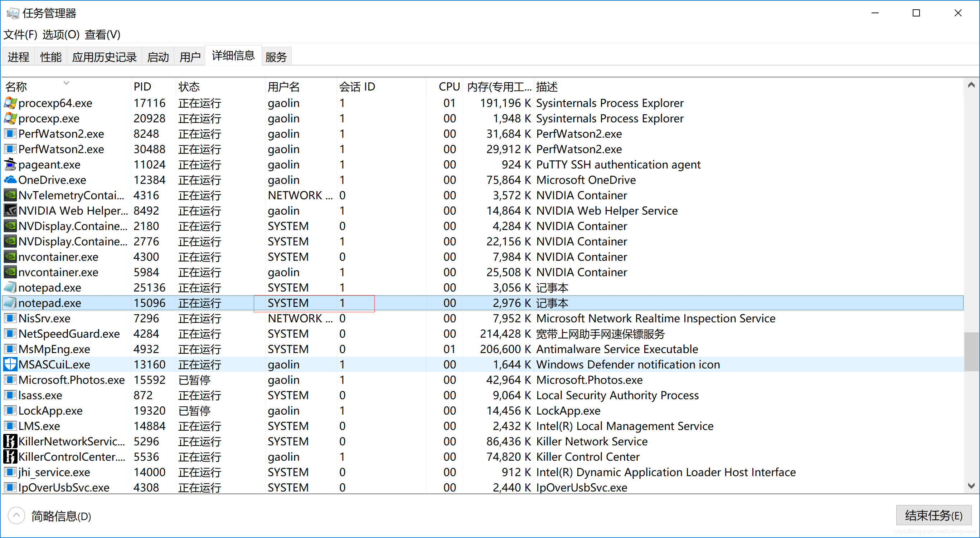Click the NvTelemetryContainer NVIDIA icon
Viewport: 980px width, 538px height.
(10, 195)
